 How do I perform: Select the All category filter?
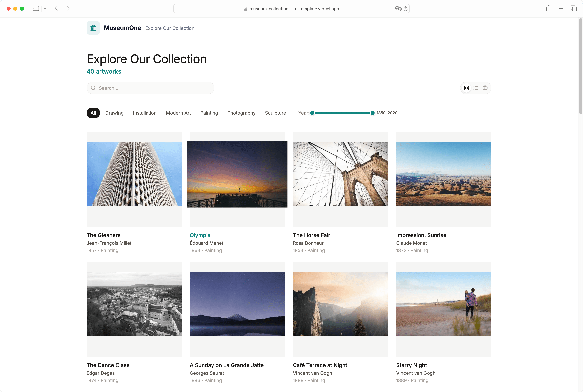tap(93, 113)
